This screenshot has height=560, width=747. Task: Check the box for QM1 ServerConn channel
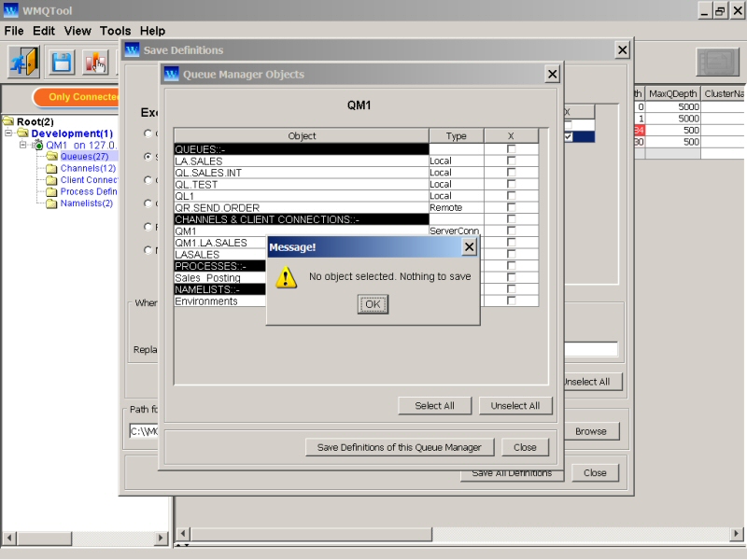click(x=511, y=231)
